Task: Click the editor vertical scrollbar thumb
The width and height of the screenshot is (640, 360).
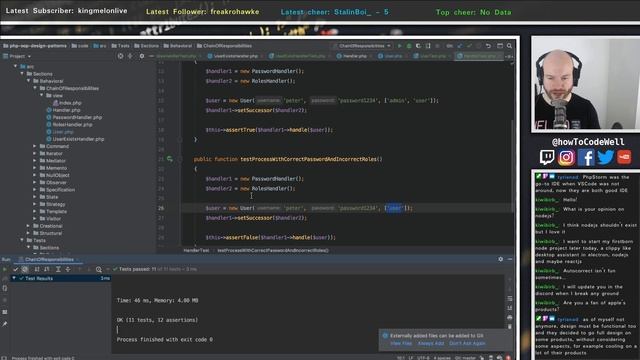Action: pyautogui.click(x=513, y=165)
